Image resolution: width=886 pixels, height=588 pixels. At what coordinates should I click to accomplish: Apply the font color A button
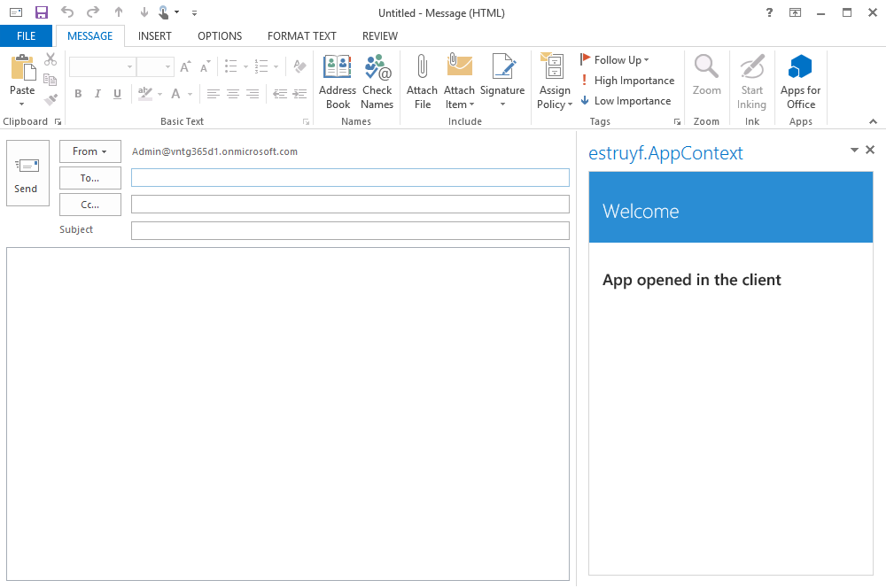tap(175, 94)
